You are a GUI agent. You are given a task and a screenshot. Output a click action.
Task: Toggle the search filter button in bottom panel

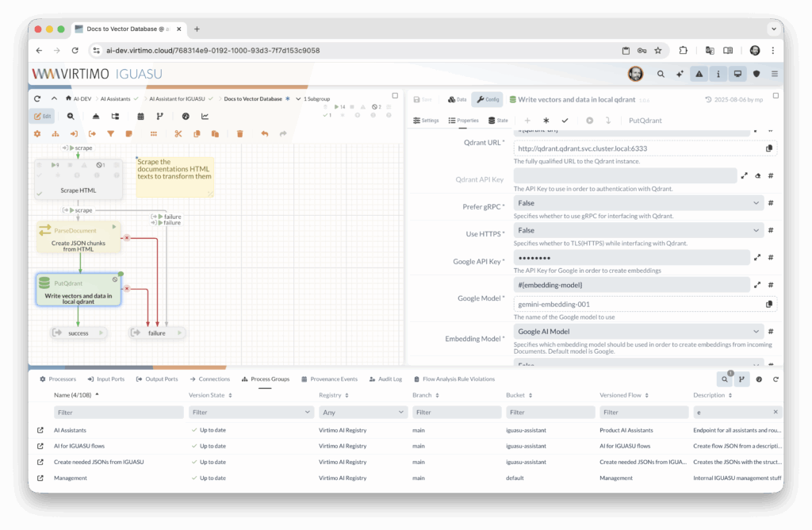tap(725, 379)
